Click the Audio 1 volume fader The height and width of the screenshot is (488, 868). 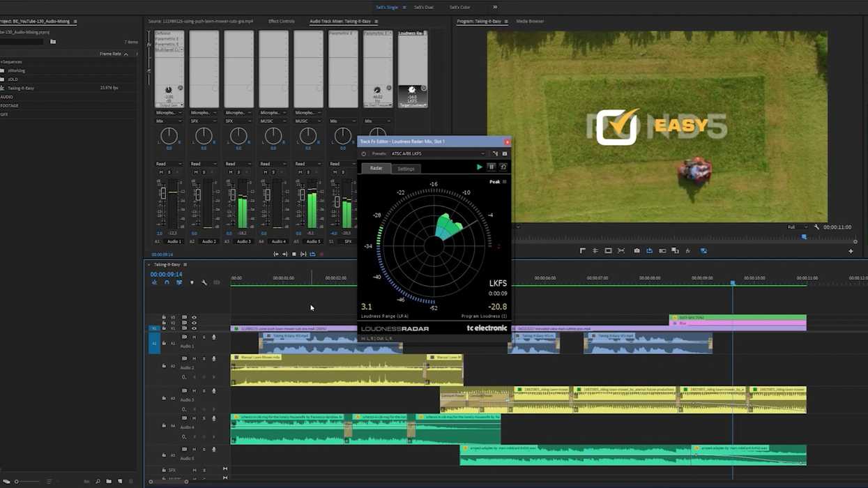163,194
